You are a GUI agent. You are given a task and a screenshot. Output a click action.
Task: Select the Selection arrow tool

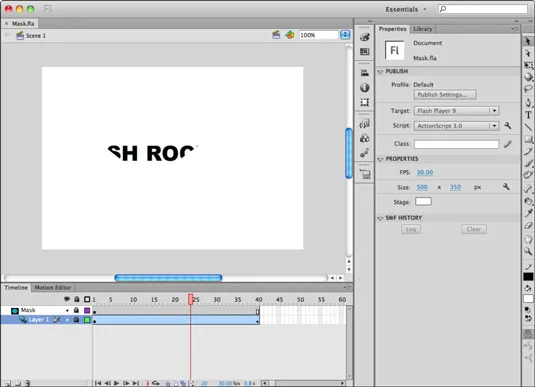tap(528, 41)
